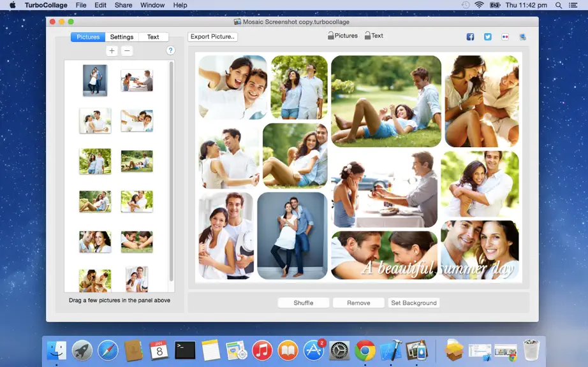Click the battery status icon
The width and height of the screenshot is (588, 367).
point(495,5)
